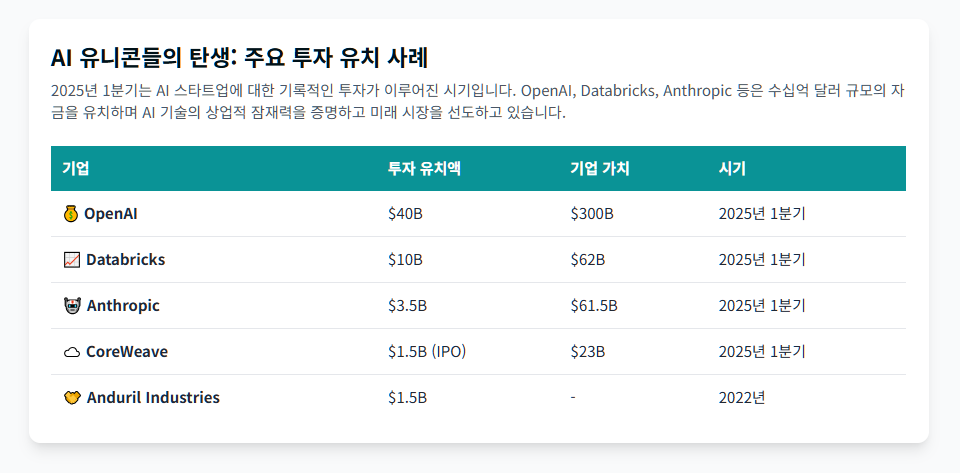
Task: Click the cloud icon beside CoreWeave
Action: click(x=72, y=352)
